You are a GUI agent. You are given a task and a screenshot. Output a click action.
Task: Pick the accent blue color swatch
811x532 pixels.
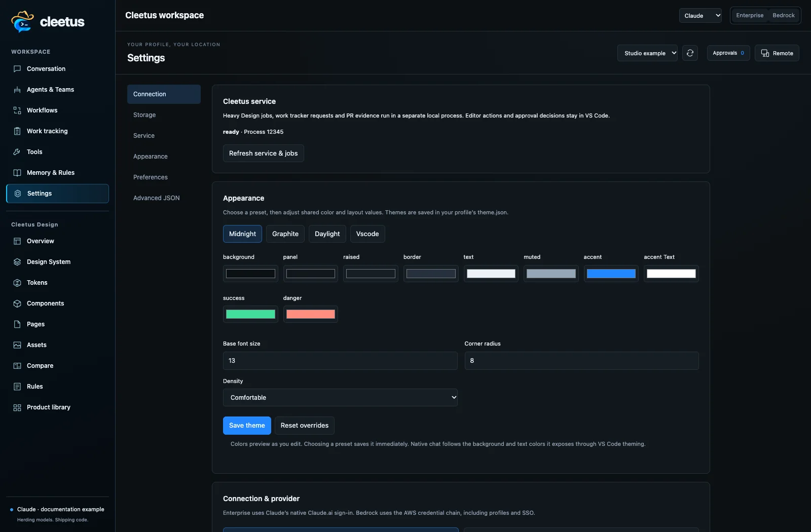611,274
